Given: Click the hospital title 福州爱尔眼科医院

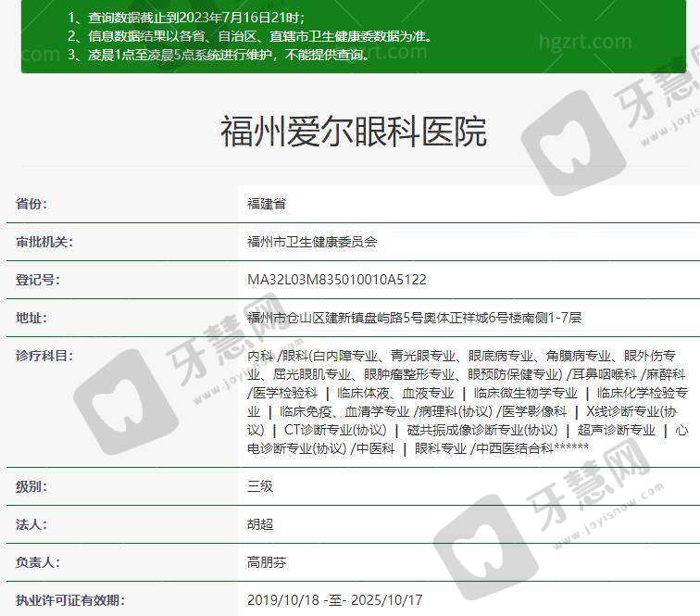Looking at the screenshot, I should (x=353, y=131).
